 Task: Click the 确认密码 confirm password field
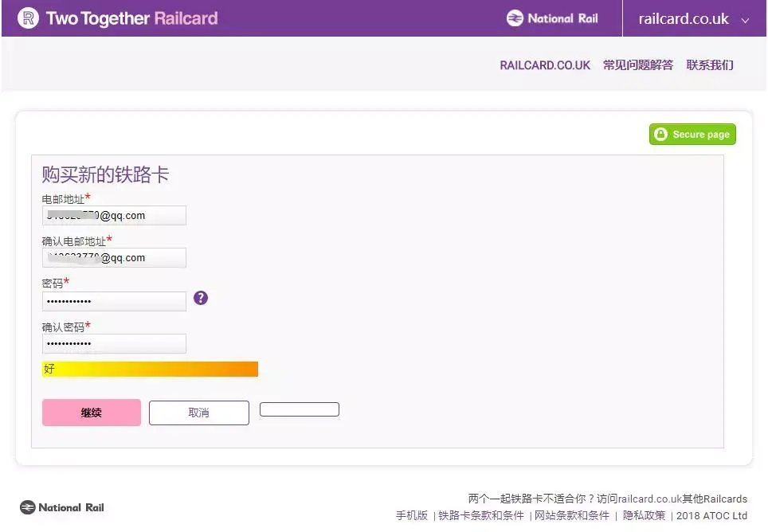(x=114, y=343)
